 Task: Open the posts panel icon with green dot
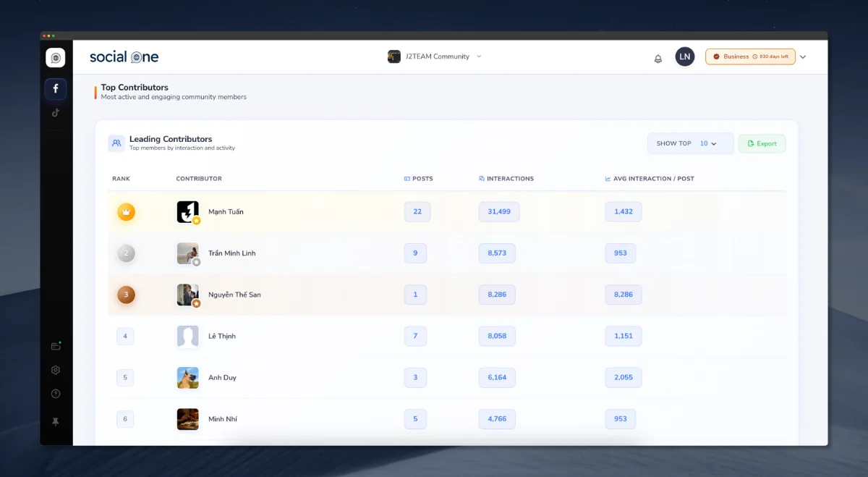pyautogui.click(x=56, y=346)
